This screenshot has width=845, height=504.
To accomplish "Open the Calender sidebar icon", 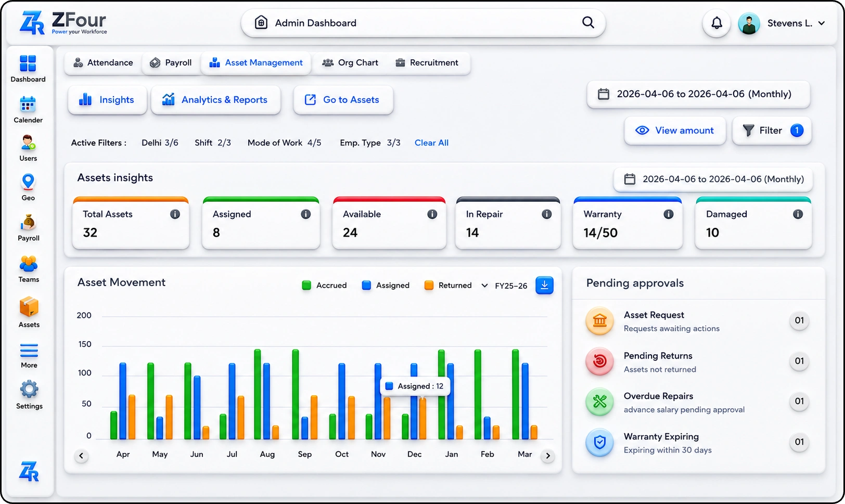I will pyautogui.click(x=28, y=104).
